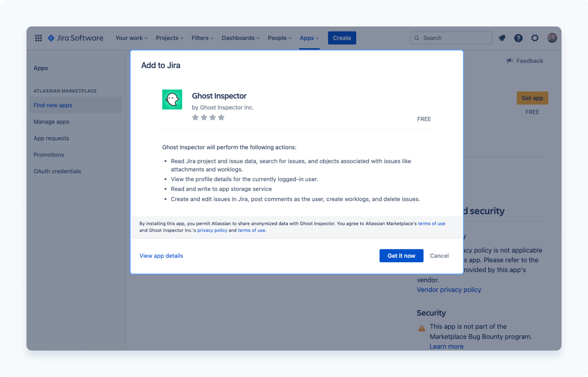Viewport: 588px width, 377px height.
Task: Click the security warning triangle
Action: 421,328
